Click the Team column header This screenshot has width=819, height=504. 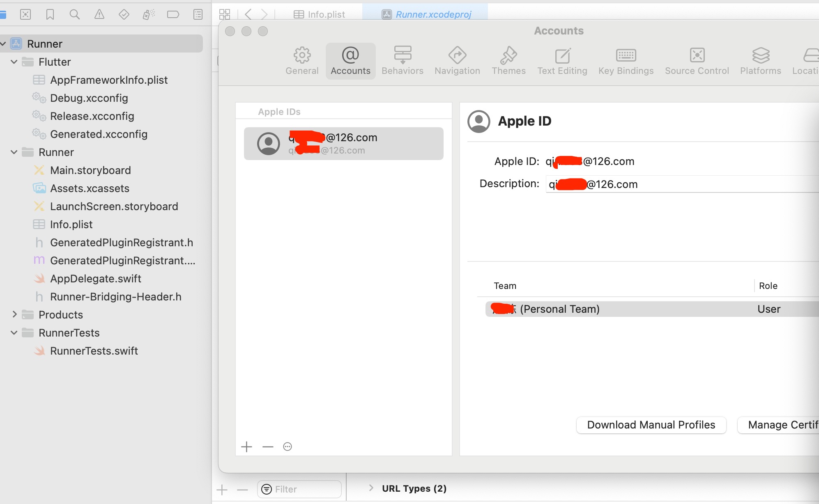pyautogui.click(x=505, y=286)
